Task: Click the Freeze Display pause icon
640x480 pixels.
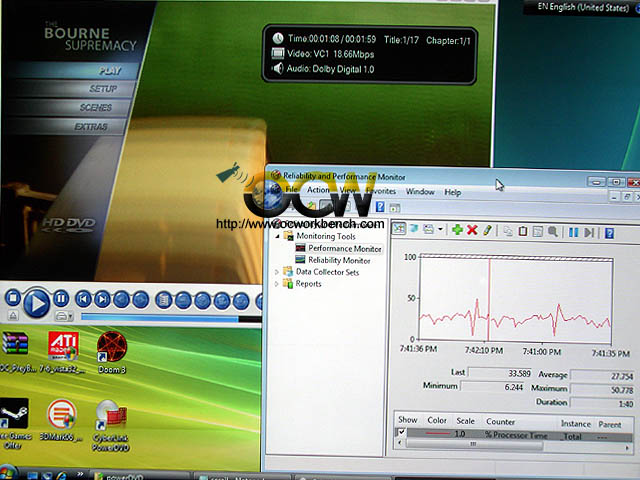Action: [573, 233]
